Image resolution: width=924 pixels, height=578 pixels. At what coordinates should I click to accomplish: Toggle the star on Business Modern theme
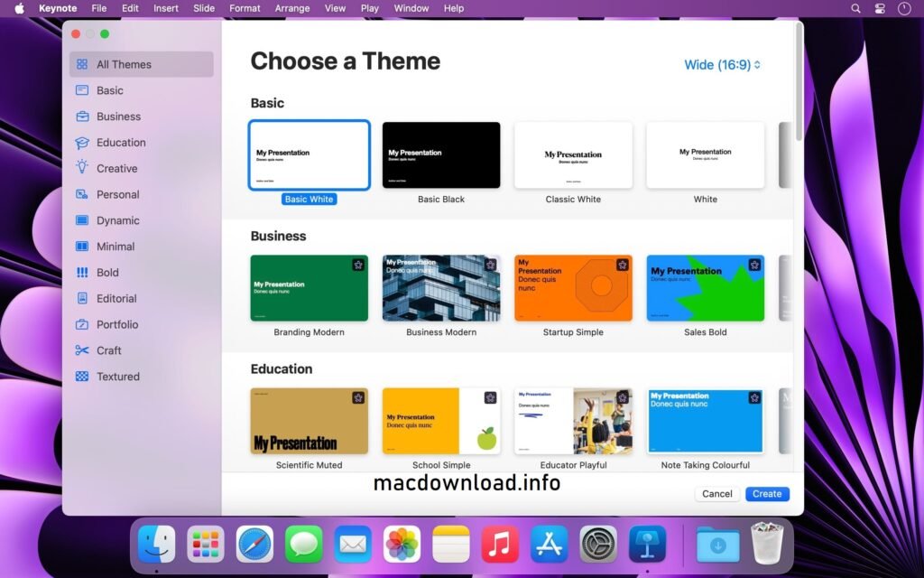(490, 265)
